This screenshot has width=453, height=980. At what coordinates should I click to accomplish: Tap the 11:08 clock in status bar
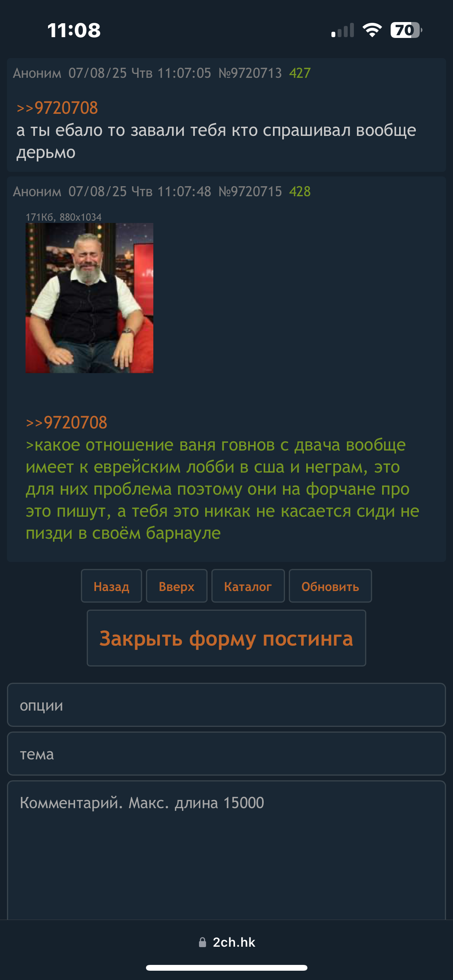coord(74,30)
